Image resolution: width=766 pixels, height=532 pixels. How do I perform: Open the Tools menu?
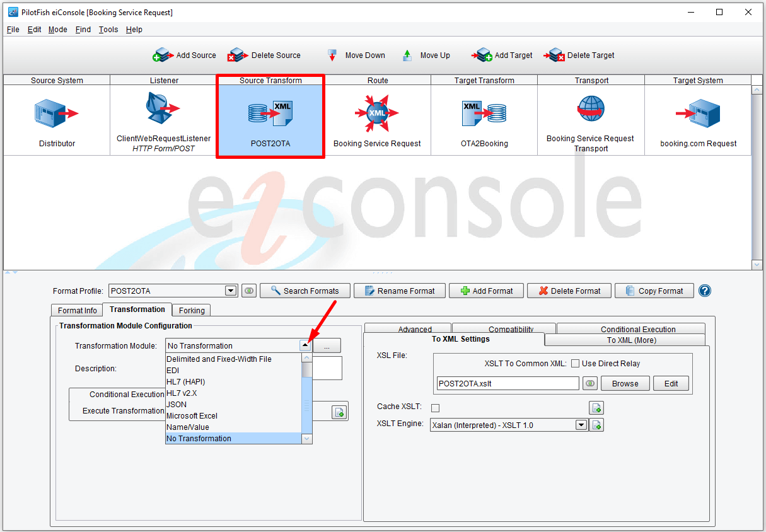(x=108, y=30)
